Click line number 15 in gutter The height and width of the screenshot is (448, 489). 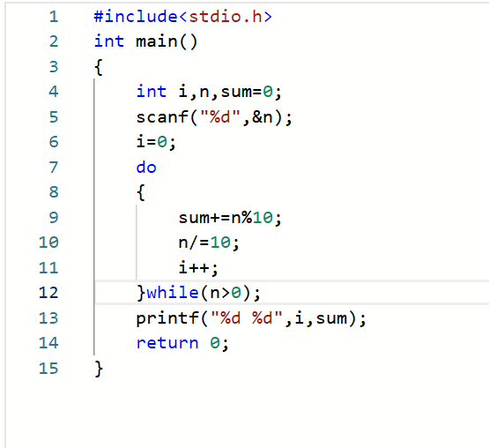48,369
